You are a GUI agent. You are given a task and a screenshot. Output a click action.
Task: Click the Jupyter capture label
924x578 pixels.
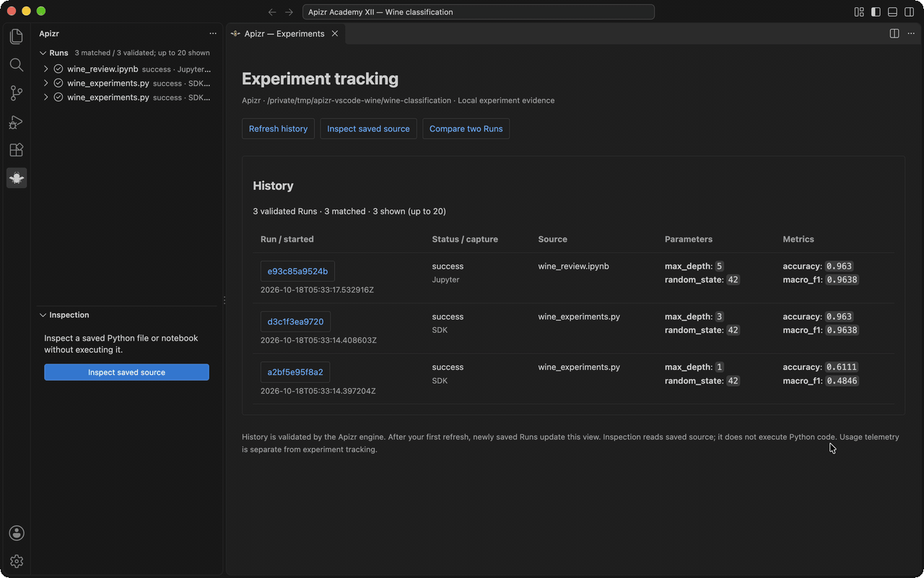tap(445, 280)
